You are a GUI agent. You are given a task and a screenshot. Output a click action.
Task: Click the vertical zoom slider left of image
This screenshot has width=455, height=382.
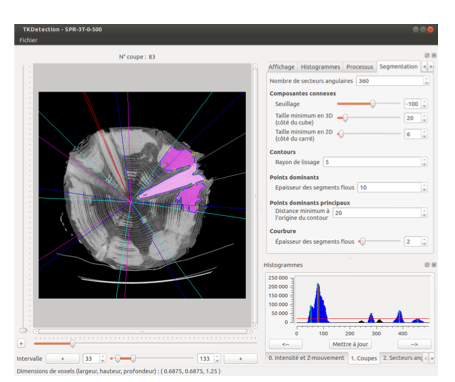[24, 198]
